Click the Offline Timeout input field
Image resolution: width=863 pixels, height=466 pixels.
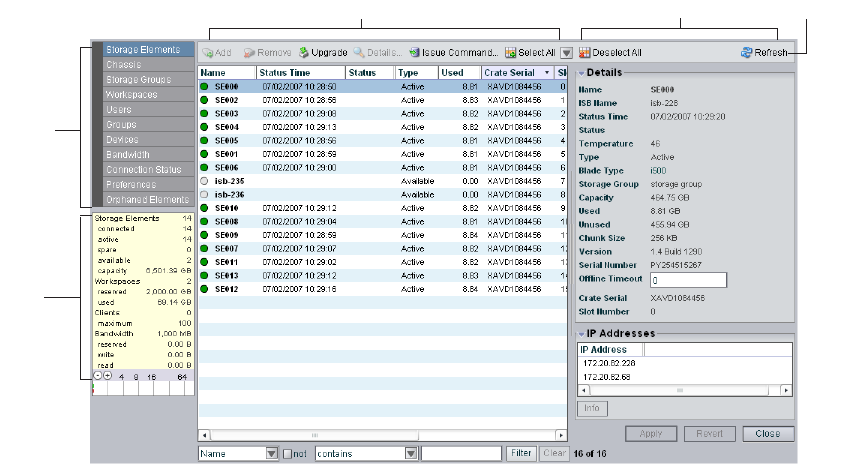click(688, 280)
